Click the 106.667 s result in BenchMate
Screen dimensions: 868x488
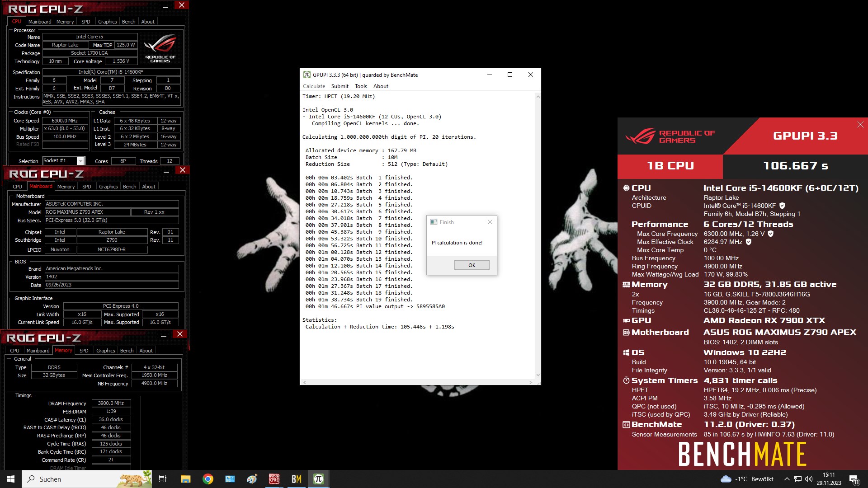(795, 166)
